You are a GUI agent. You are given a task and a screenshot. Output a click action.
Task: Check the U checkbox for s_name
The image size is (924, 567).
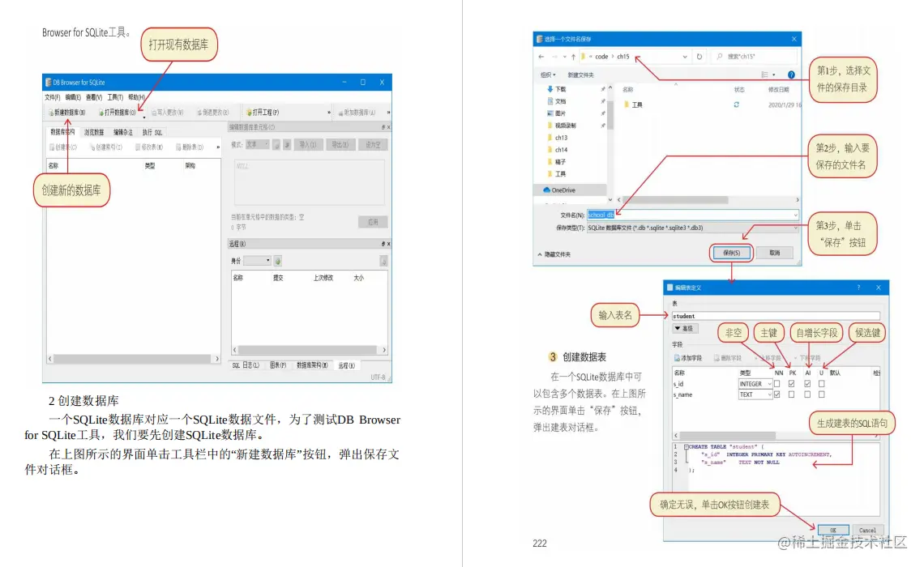click(821, 394)
